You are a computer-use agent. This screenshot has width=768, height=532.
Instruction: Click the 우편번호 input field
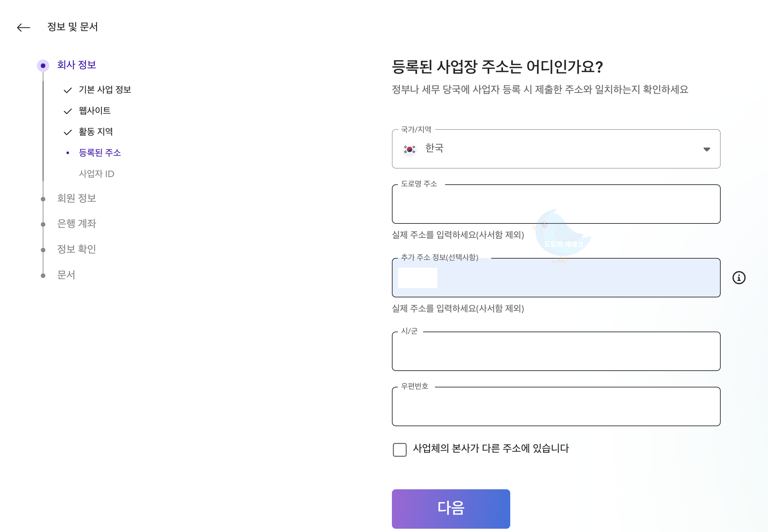[556, 406]
